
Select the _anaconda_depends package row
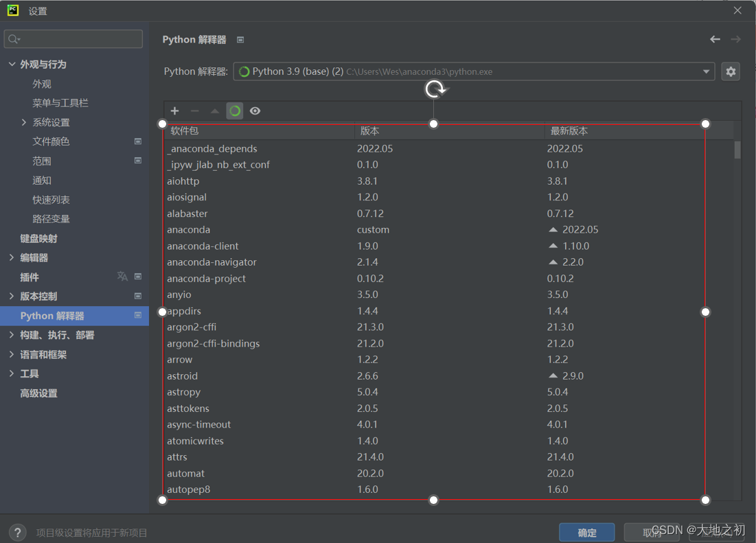coord(448,148)
